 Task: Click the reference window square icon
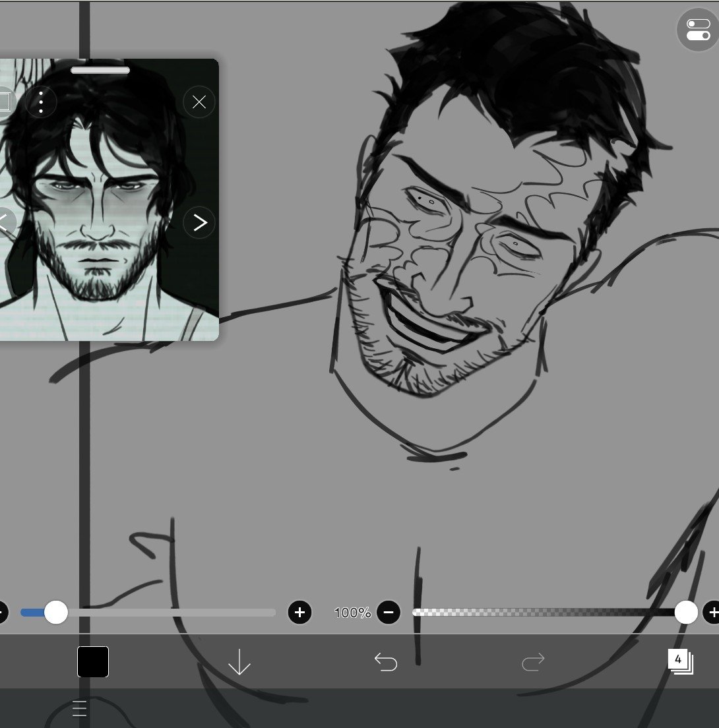coord(5,102)
